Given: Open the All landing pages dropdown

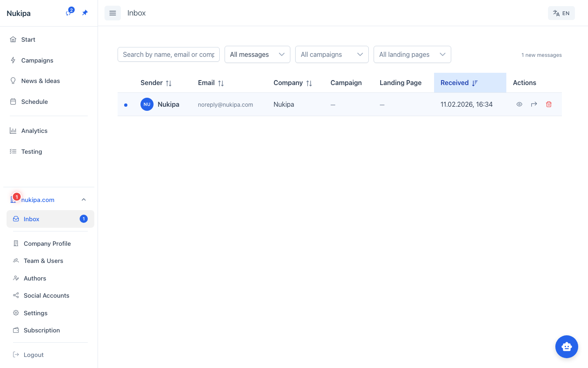Looking at the screenshot, I should tap(412, 54).
